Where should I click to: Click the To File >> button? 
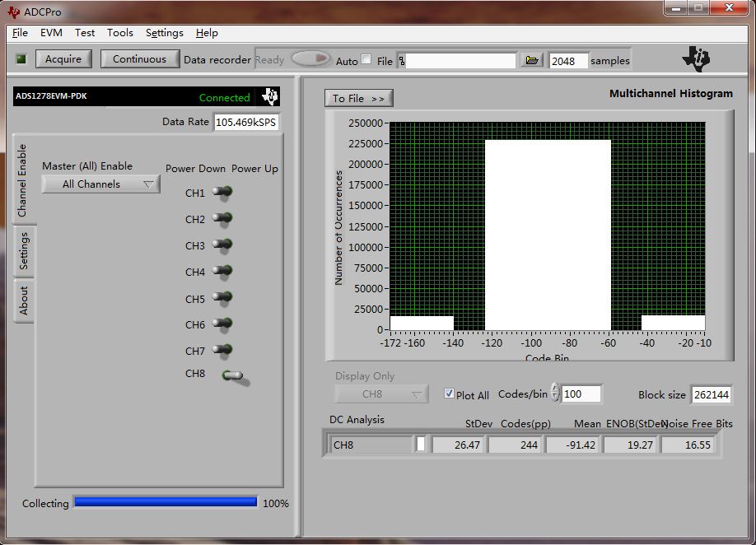(x=359, y=98)
